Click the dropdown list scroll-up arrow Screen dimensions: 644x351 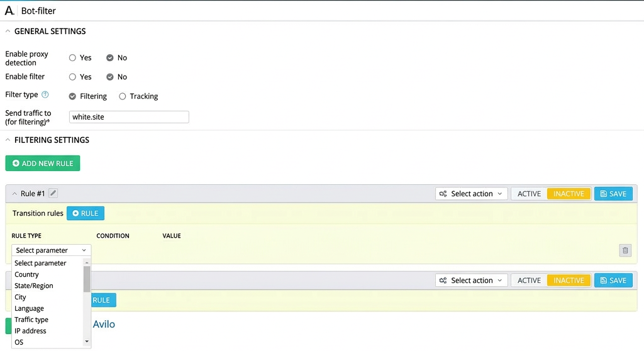tap(87, 262)
